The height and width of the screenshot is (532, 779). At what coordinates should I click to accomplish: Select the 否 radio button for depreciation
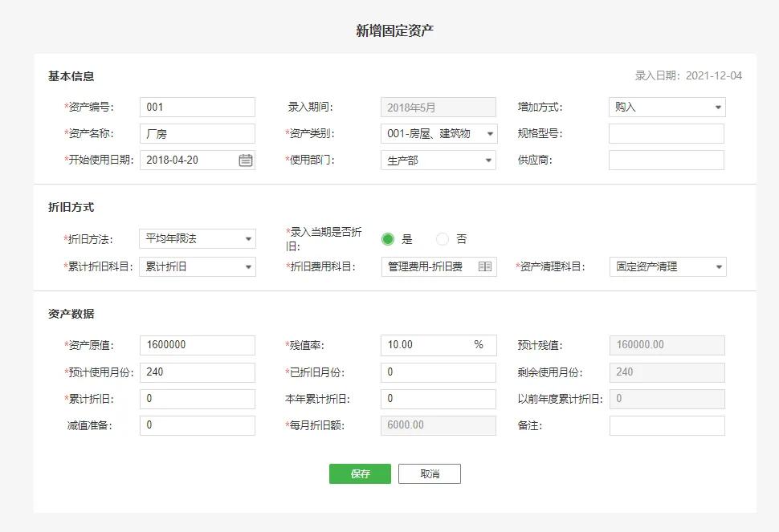pos(442,238)
